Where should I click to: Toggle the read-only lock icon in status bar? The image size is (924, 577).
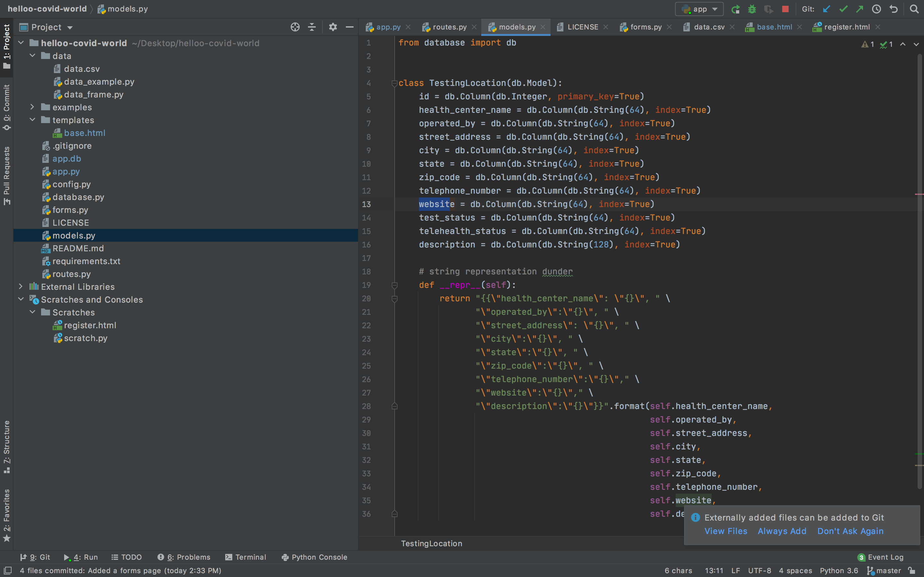[x=912, y=570]
